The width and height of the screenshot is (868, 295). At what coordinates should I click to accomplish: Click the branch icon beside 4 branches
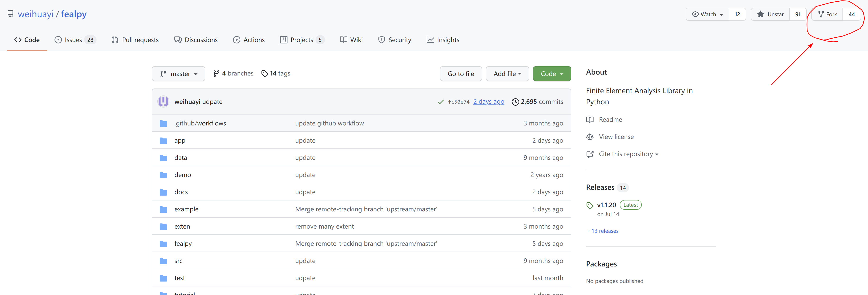point(216,73)
